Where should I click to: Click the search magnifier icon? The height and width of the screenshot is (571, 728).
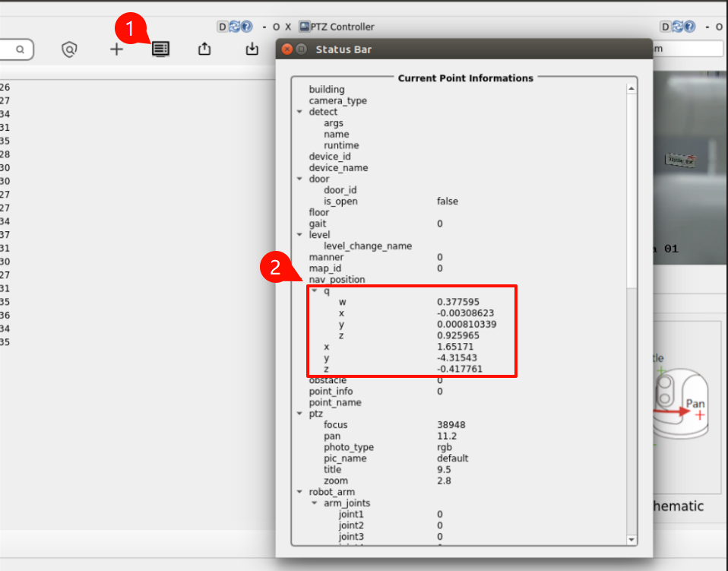coord(20,50)
